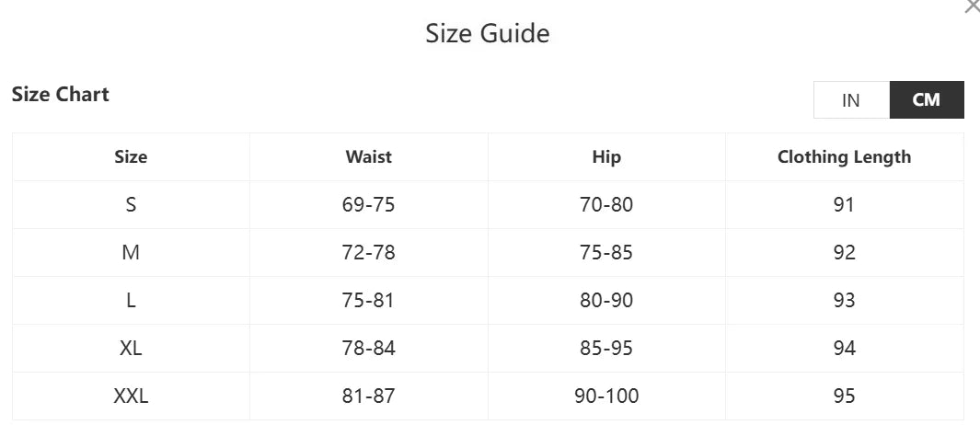Select the S size row label
Viewport: 980px width, 425px height.
click(131, 204)
